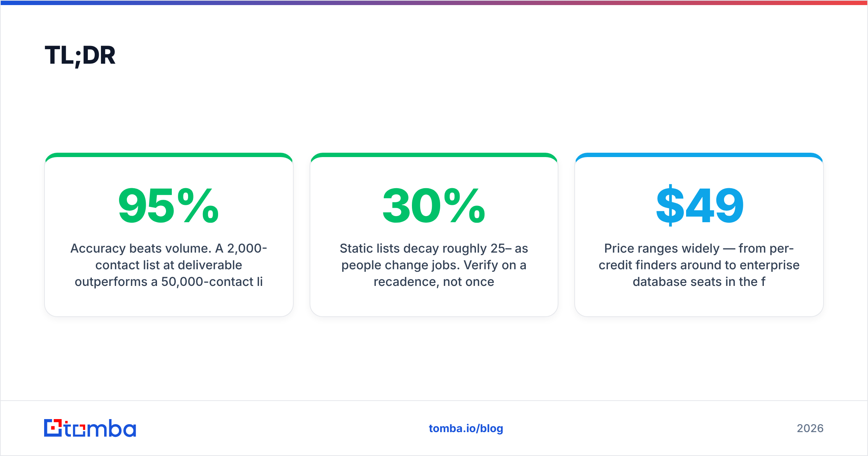Click the 'Accuracy beats volume' description text
This screenshot has height=456, width=868.
pos(169,265)
